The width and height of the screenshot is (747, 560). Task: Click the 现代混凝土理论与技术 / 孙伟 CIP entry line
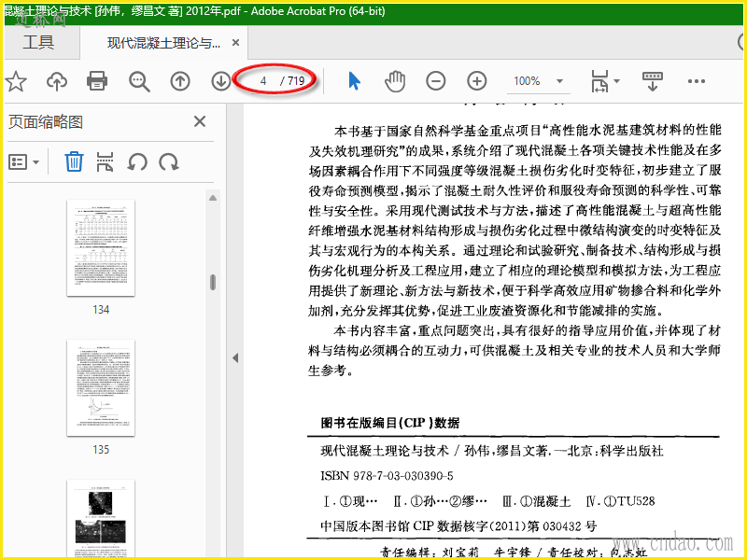coord(492,451)
